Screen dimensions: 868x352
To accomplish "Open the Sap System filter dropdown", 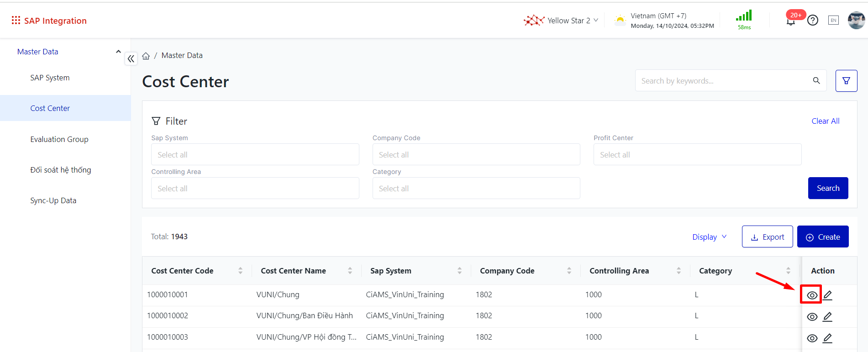I will point(255,155).
